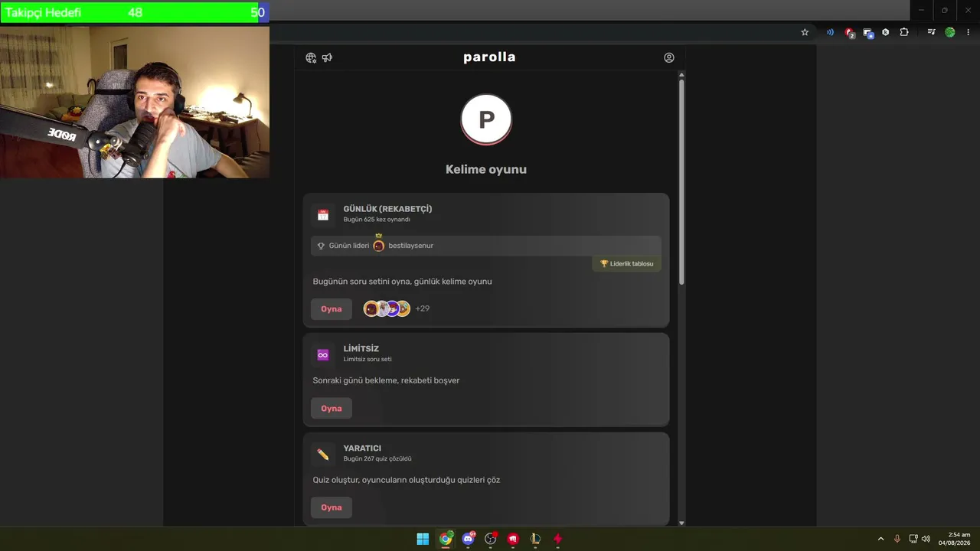Click the scrollbar down arrow of the parolla page

(x=681, y=523)
